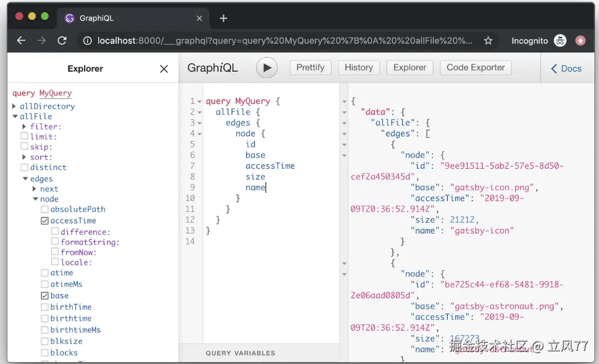Click the browser back arrow
The height and width of the screenshot is (364, 599).
[x=21, y=41]
